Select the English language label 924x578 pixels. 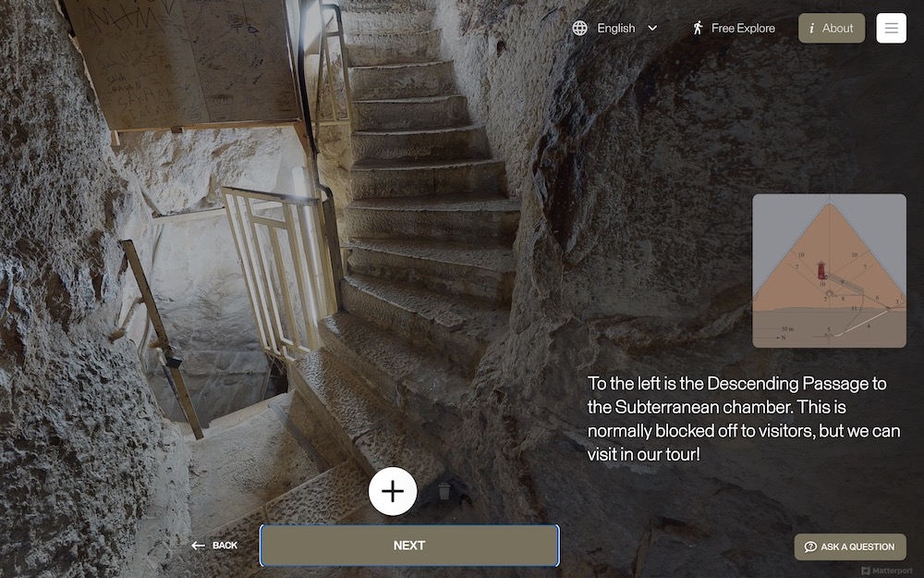coord(615,28)
